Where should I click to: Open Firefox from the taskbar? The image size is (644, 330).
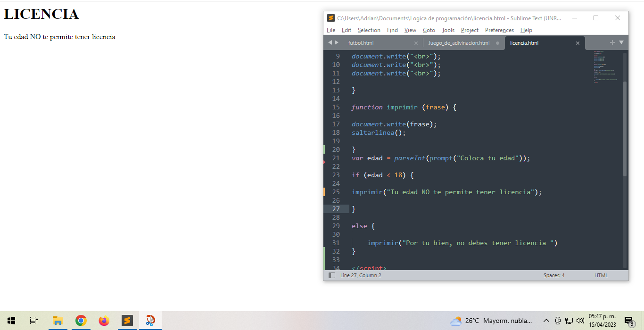(104, 321)
